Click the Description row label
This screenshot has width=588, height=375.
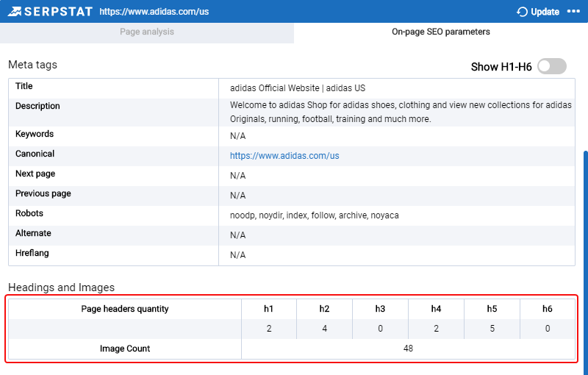(37, 106)
